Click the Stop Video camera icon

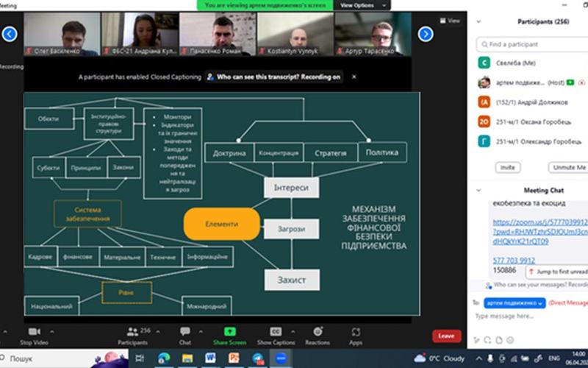click(x=35, y=332)
